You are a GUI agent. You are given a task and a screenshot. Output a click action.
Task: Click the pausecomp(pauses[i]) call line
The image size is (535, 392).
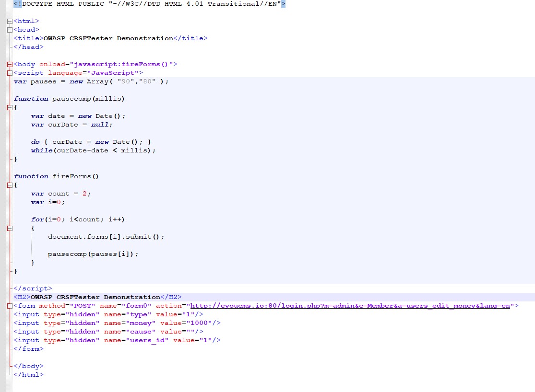(x=93, y=254)
